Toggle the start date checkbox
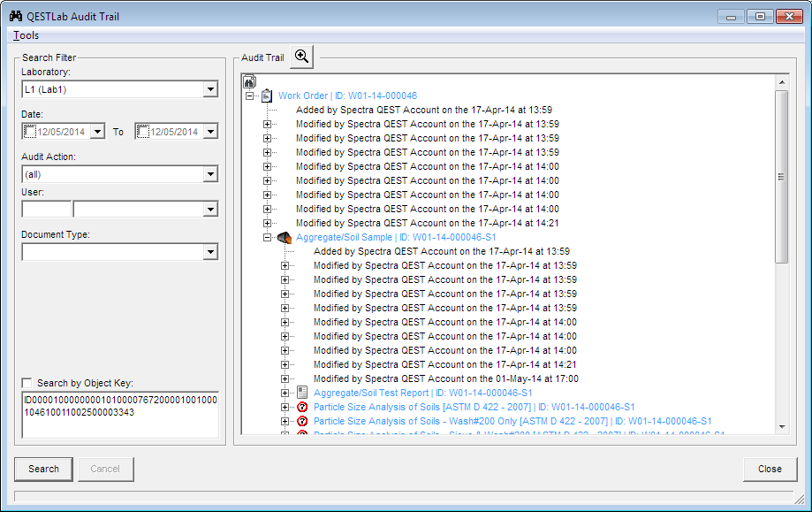Image resolution: width=812 pixels, height=512 pixels. pyautogui.click(x=30, y=132)
